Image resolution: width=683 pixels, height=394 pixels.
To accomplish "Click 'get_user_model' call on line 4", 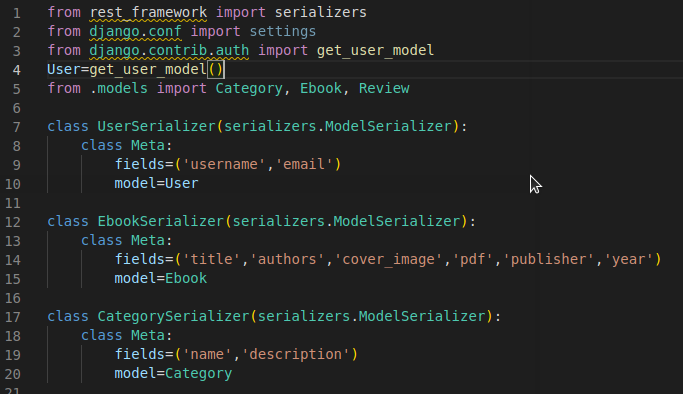I will (x=148, y=69).
